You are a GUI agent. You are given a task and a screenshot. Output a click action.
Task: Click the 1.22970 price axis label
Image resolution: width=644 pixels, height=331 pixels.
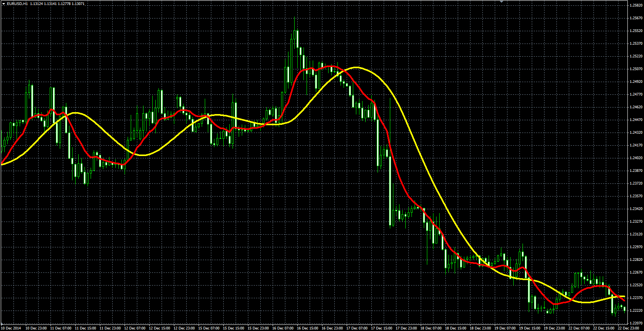coord(636,247)
